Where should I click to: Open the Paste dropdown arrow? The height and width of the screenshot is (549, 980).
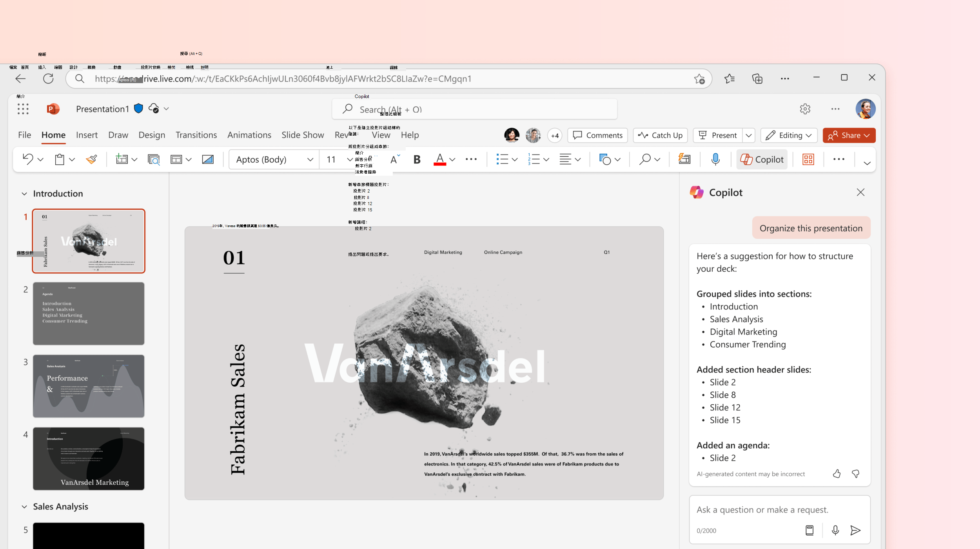click(x=72, y=160)
